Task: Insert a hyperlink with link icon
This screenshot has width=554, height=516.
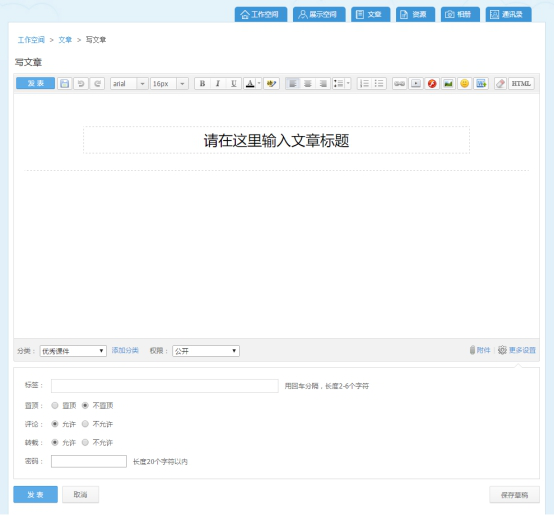Action: tap(399, 84)
